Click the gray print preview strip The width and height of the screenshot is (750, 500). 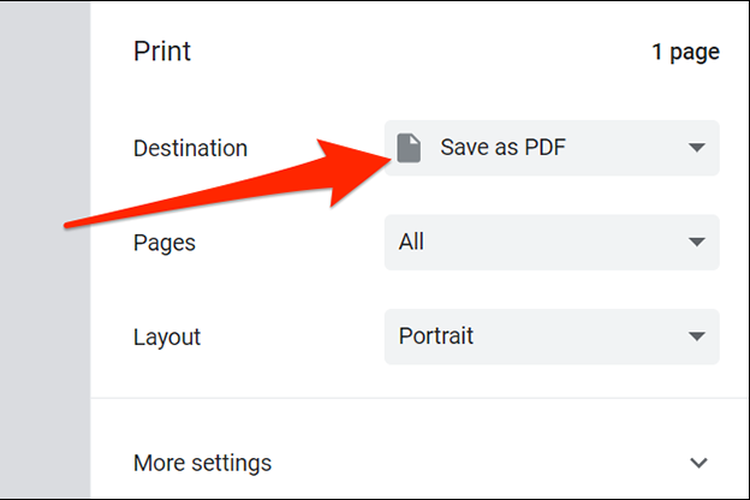point(45,250)
